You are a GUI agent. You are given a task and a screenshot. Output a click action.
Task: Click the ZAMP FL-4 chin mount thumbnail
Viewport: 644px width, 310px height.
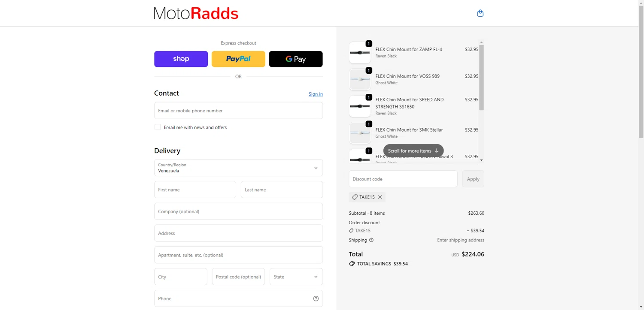360,53
